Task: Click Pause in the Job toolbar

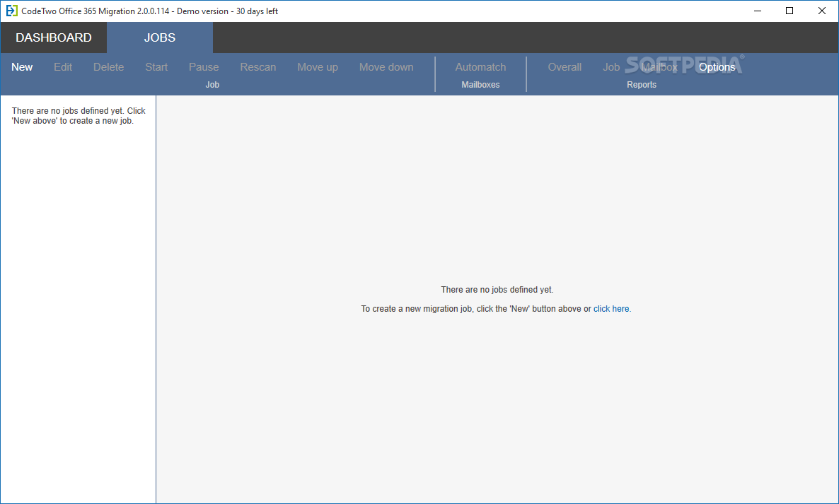Action: pos(203,67)
